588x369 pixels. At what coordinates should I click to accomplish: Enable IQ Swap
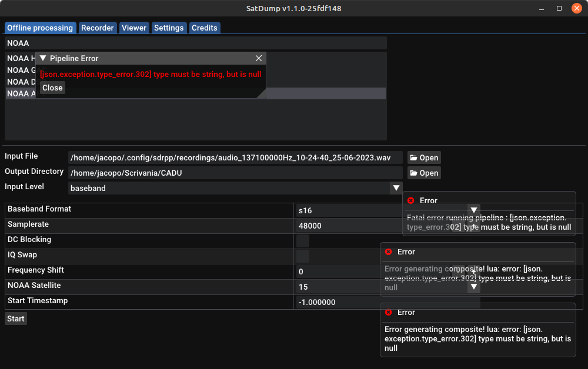click(x=302, y=256)
